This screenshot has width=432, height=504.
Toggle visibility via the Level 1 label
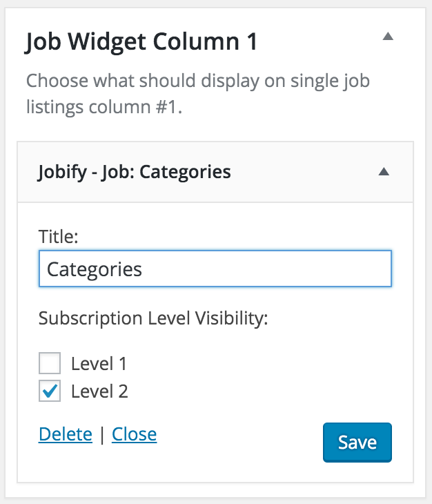click(x=99, y=364)
